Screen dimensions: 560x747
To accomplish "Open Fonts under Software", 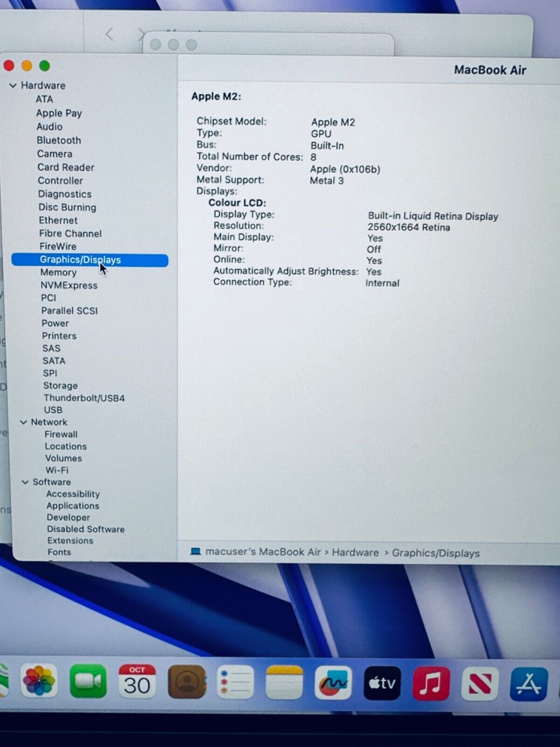I will 59,552.
